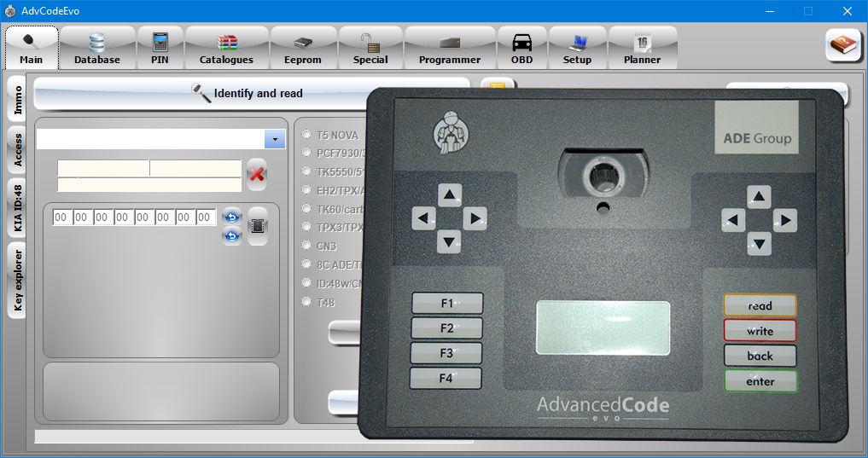
Task: Choose the TK60/carb radio option
Action: (x=306, y=209)
